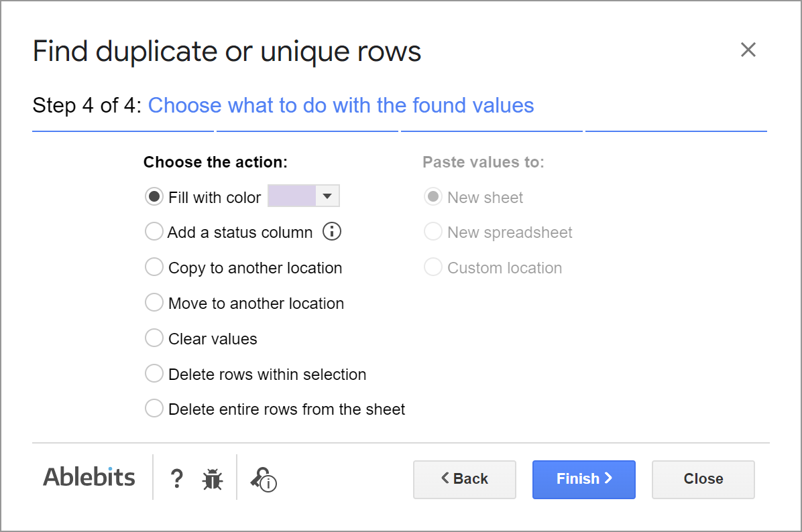Select Move to another location
The height and width of the screenshot is (532, 802).
[154, 302]
